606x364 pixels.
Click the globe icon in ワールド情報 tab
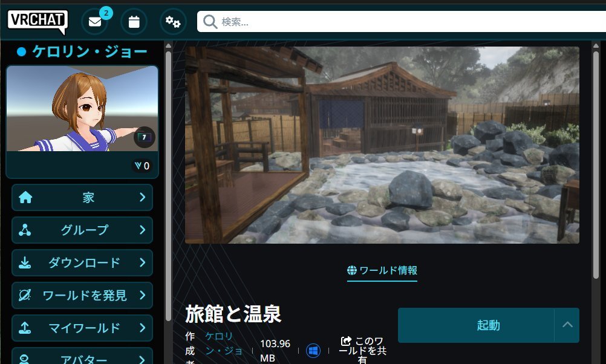click(352, 270)
